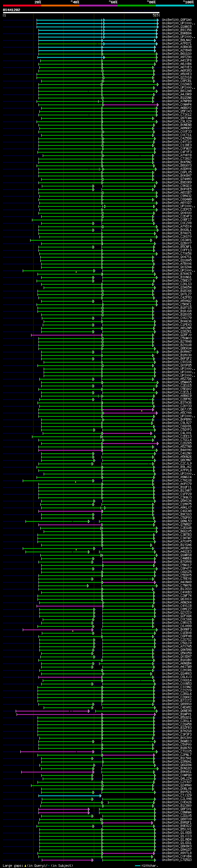Select hit label UniRef100_C4Z5D6
Image resolution: width=197 pixels, height=868 pixels.
click(177, 139)
